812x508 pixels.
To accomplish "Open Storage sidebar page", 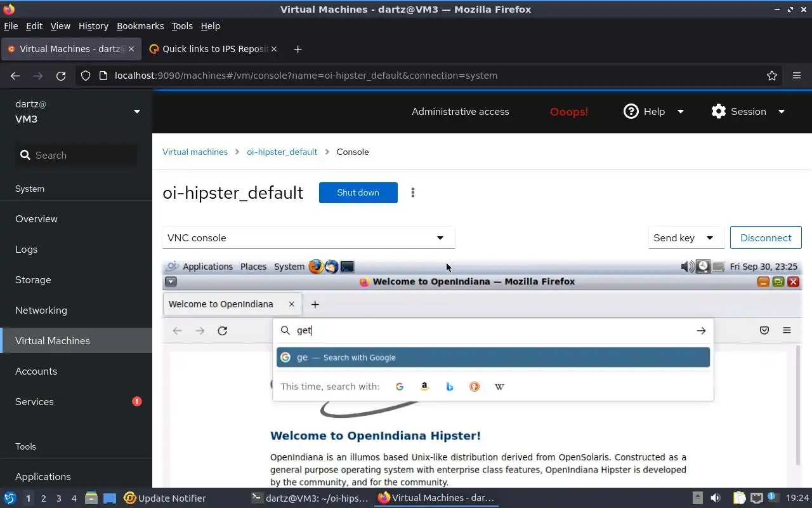I will [x=76, y=280].
